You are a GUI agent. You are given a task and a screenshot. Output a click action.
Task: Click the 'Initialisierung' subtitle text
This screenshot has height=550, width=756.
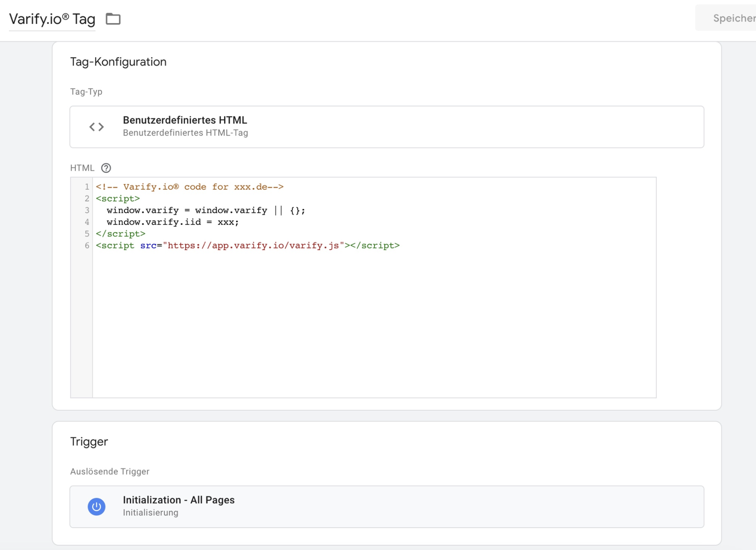point(151,513)
